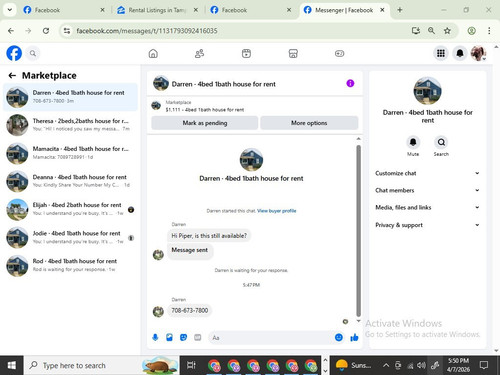500x375 pixels.
Task: Open the Friends icon in top navigation
Action: (x=199, y=53)
